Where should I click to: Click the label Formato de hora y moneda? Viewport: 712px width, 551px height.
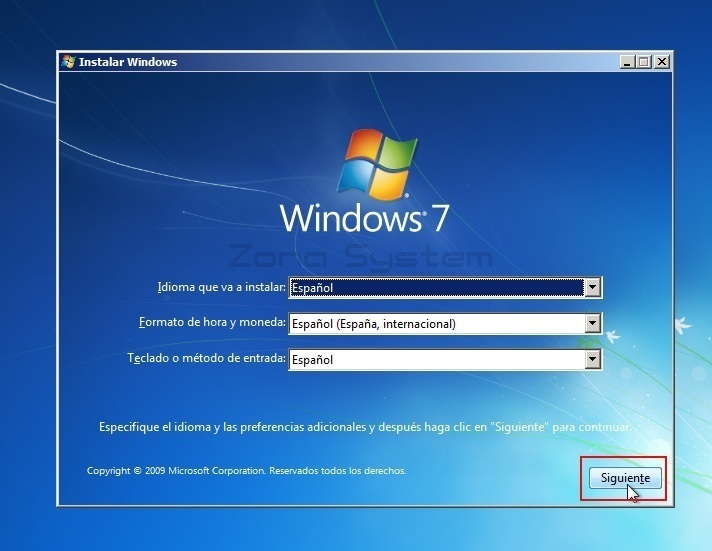click(x=212, y=322)
